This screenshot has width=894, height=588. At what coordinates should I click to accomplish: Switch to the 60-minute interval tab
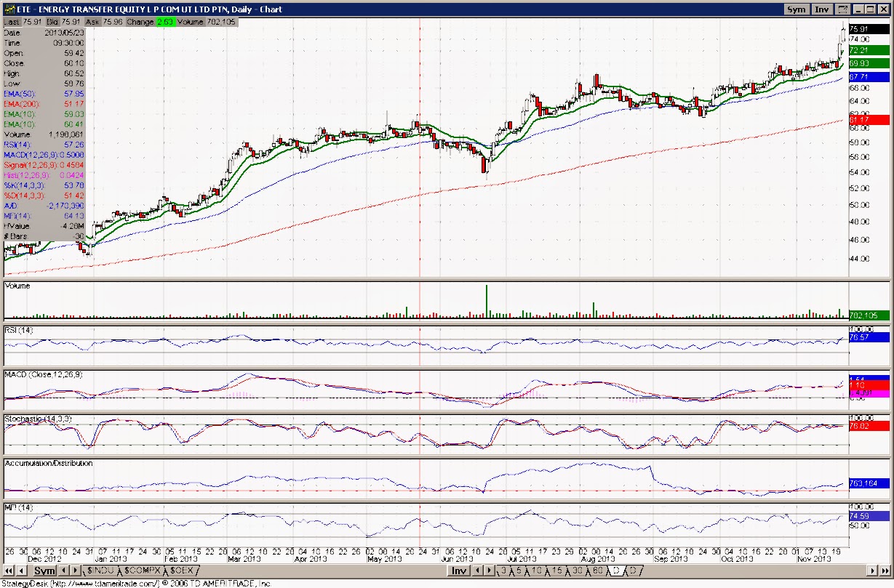coord(598,571)
